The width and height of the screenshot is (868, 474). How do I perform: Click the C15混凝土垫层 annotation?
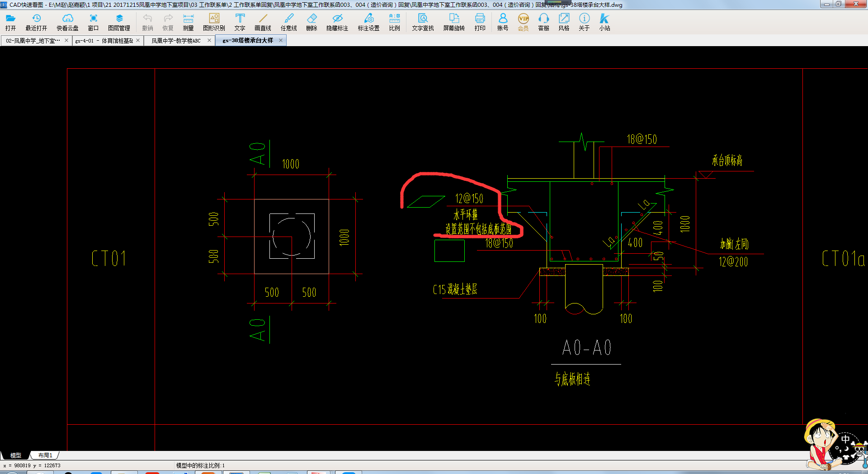(x=455, y=289)
